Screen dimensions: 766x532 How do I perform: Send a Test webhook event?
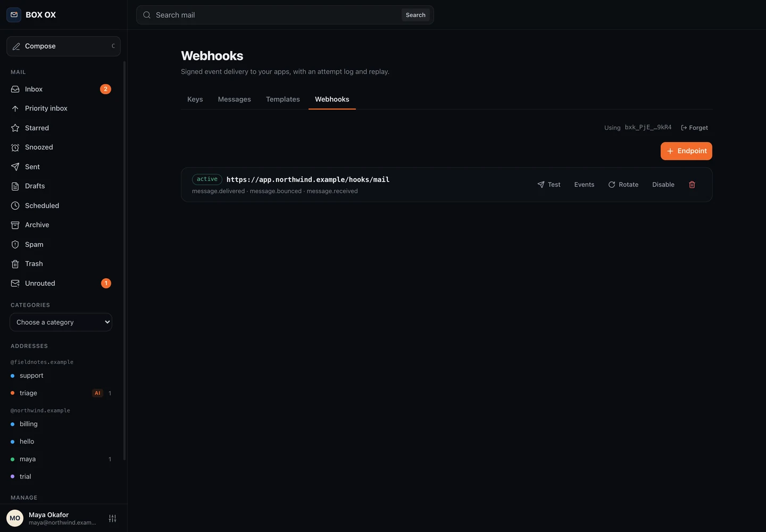[549, 185]
